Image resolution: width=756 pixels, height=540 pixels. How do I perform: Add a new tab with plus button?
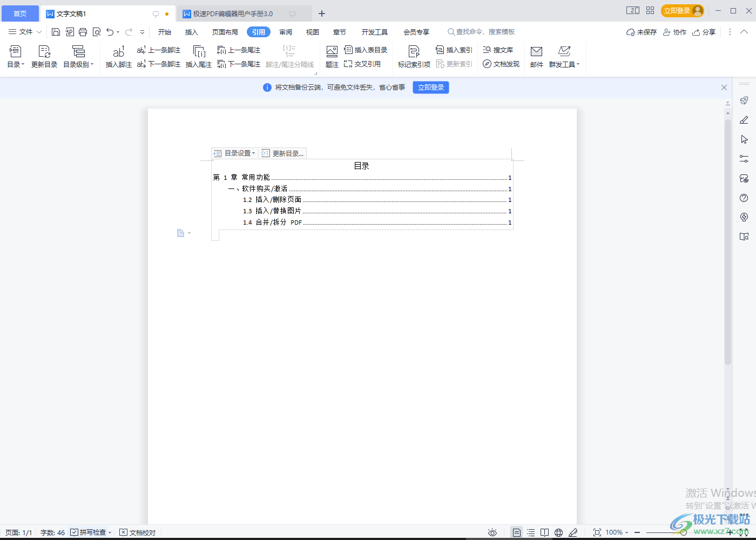[322, 13]
